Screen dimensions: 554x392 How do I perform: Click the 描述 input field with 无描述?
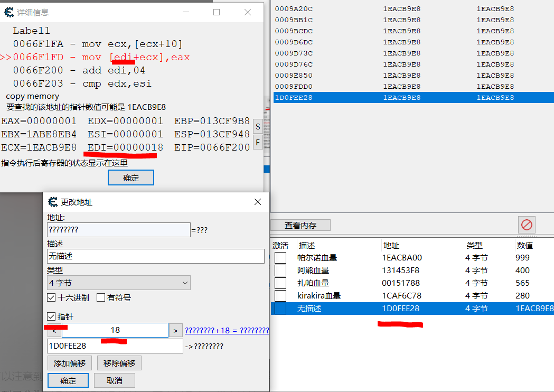point(155,256)
